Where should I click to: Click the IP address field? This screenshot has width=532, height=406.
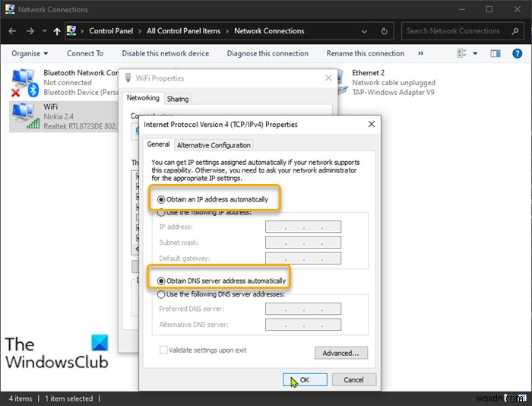(x=303, y=227)
